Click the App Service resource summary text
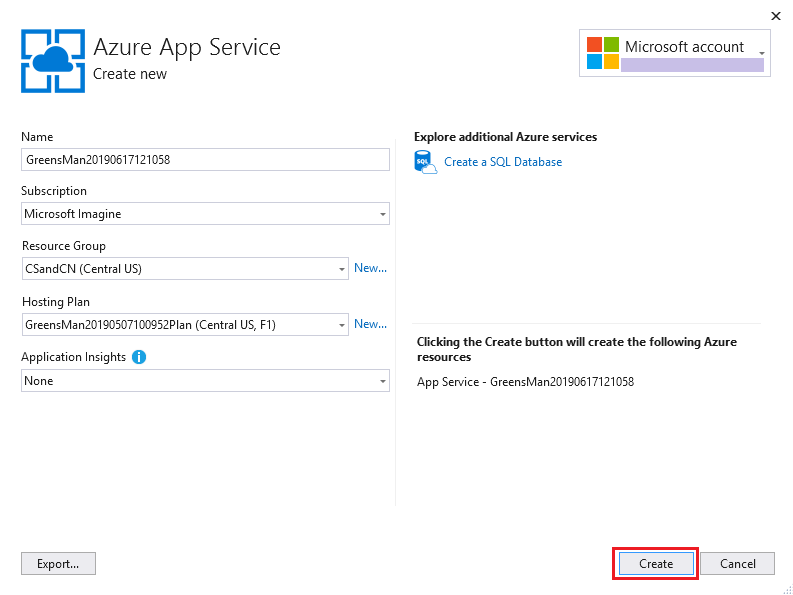The width and height of the screenshot is (793, 595). (525, 382)
